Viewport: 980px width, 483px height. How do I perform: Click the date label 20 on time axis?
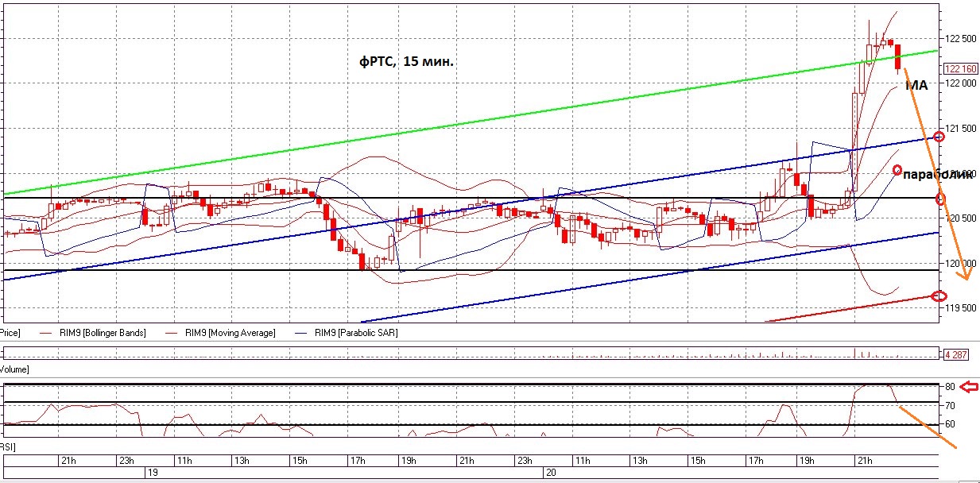click(x=550, y=472)
